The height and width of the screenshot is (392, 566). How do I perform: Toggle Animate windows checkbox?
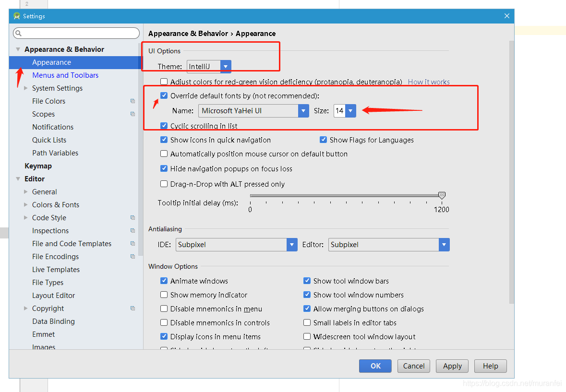[164, 281]
